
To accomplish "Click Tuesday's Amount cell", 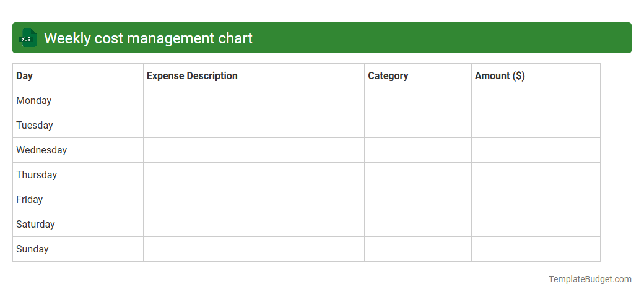I will (x=536, y=126).
